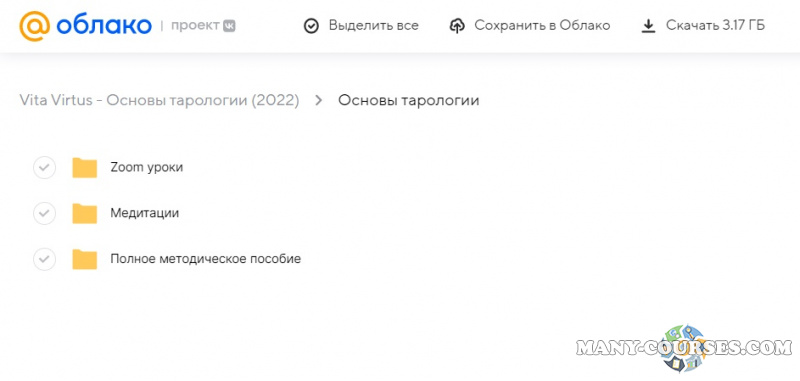800x381 pixels.
Task: Open the Zoom уроки folder icon
Action: click(x=85, y=167)
